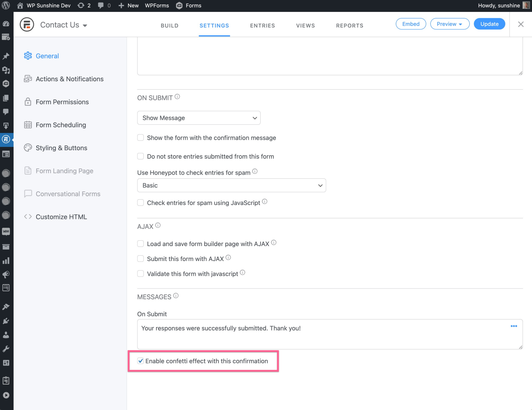
Task: Check Show the form with the confirmation message
Action: pos(141,138)
